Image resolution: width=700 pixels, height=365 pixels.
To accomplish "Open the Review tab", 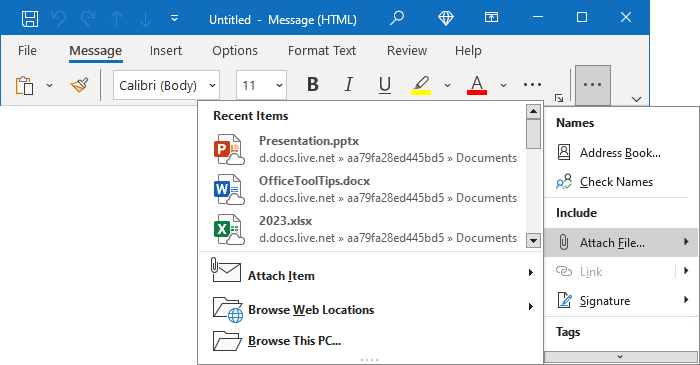I will click(407, 50).
